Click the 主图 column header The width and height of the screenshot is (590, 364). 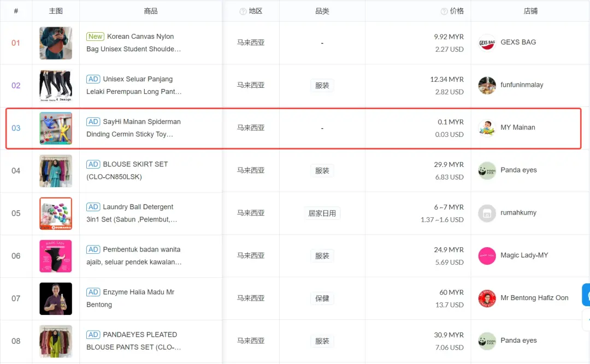coord(56,11)
